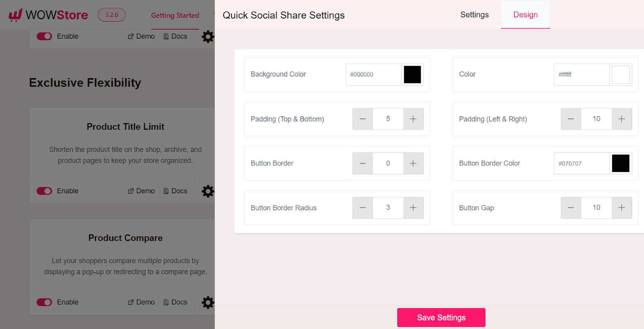644x329 pixels.
Task: Click the Demo external-link icon for Product Compare
Action: (x=130, y=302)
